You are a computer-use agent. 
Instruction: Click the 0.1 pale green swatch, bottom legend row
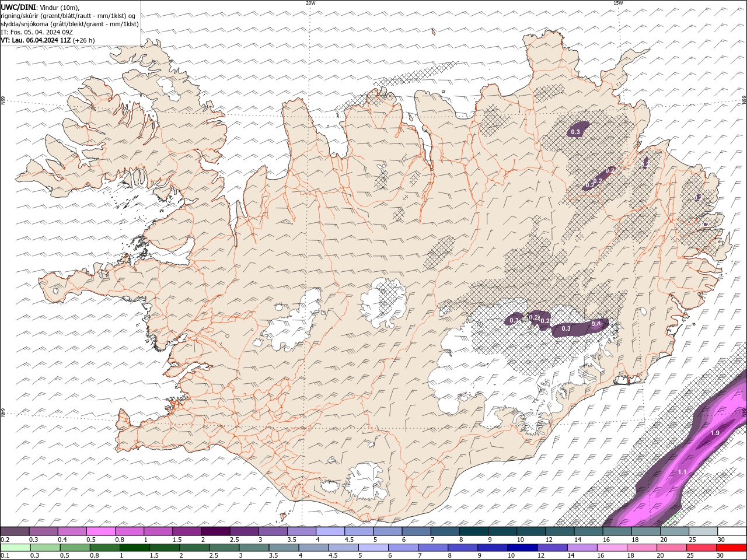pyautogui.click(x=16, y=547)
